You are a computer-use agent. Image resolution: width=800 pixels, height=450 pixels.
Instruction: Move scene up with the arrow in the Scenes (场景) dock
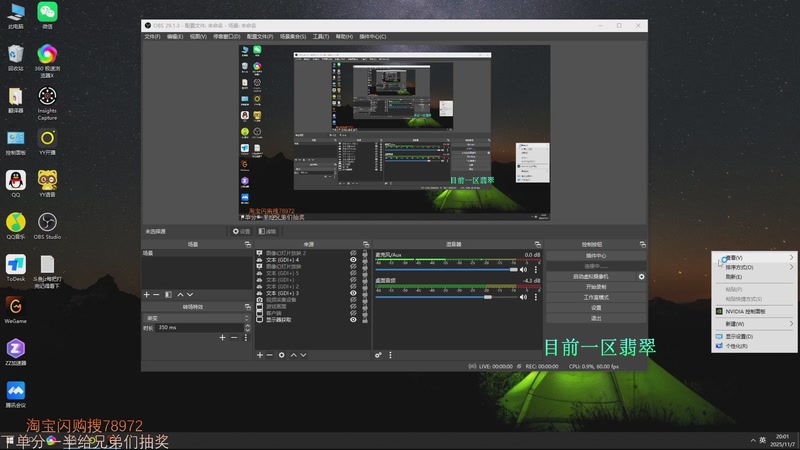pos(180,294)
